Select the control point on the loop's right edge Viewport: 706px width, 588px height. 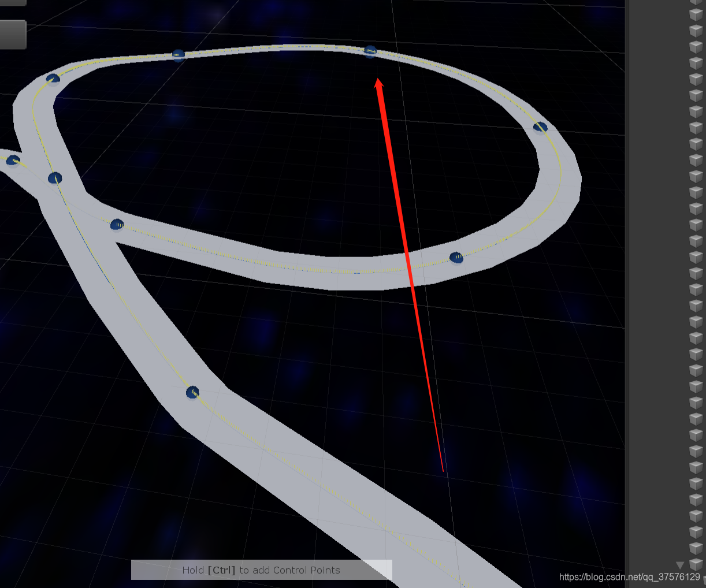[x=540, y=125]
